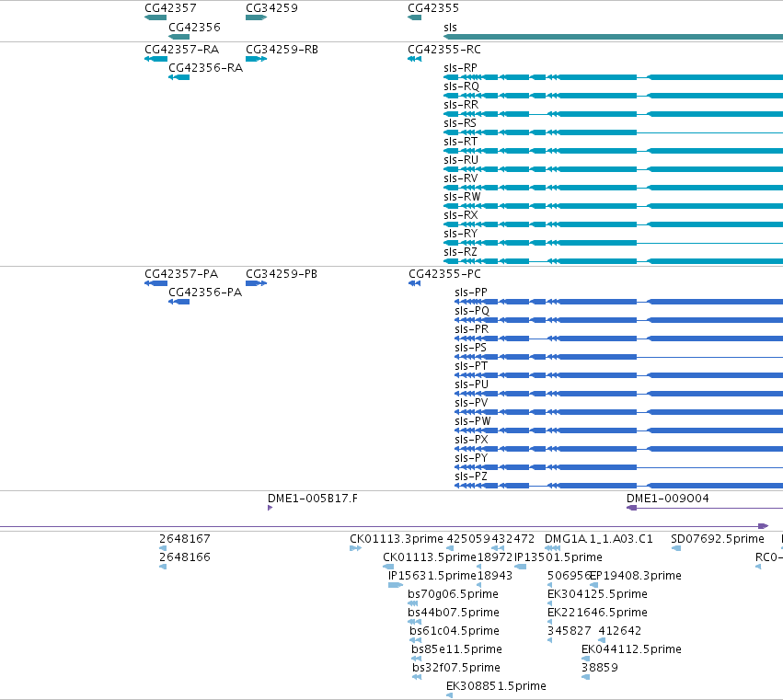Select the sls-PP protein label
This screenshot has width=783, height=700.
[471, 293]
